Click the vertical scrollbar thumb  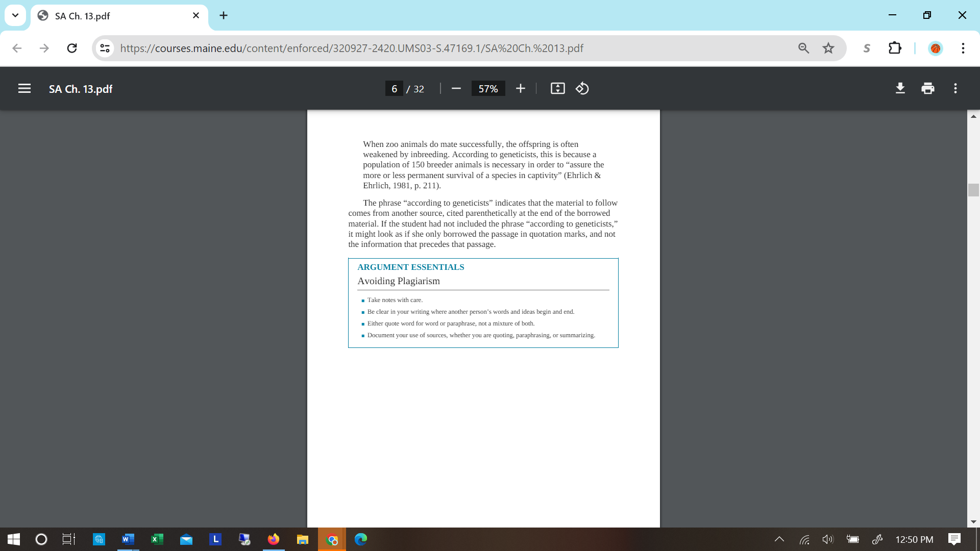pos(973,190)
